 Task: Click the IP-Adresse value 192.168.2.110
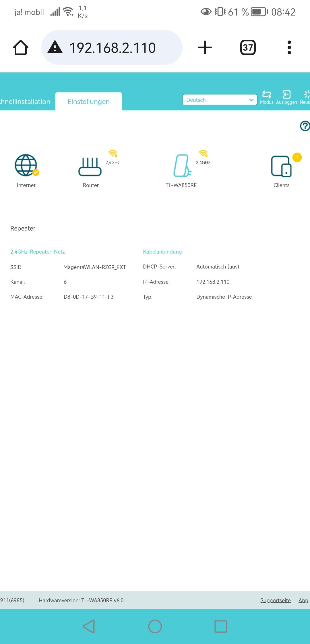click(213, 282)
